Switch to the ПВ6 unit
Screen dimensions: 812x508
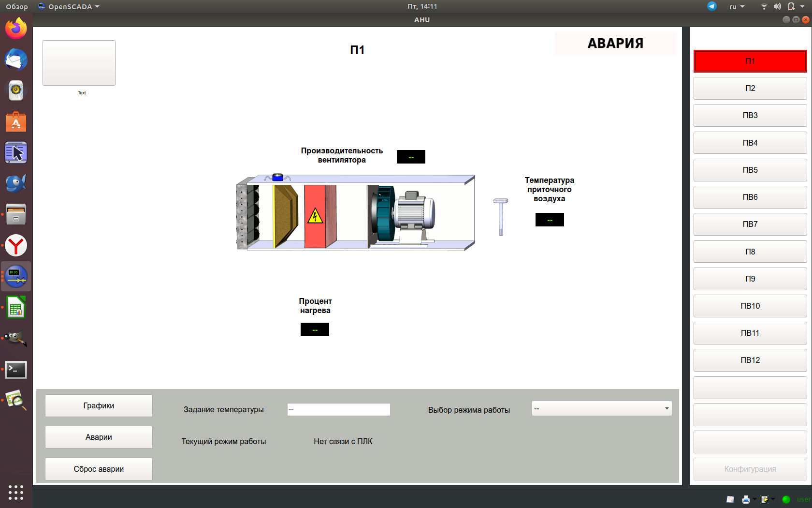pyautogui.click(x=750, y=197)
